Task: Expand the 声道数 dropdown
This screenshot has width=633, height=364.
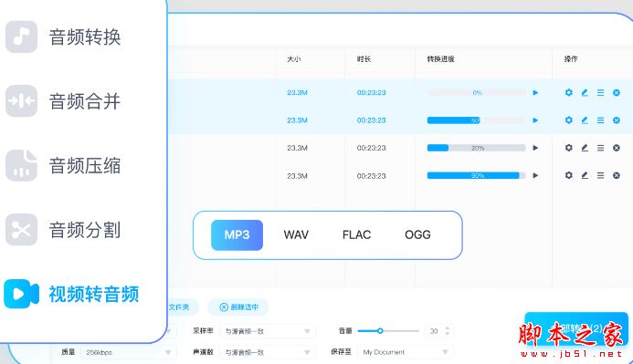Action: [268, 352]
